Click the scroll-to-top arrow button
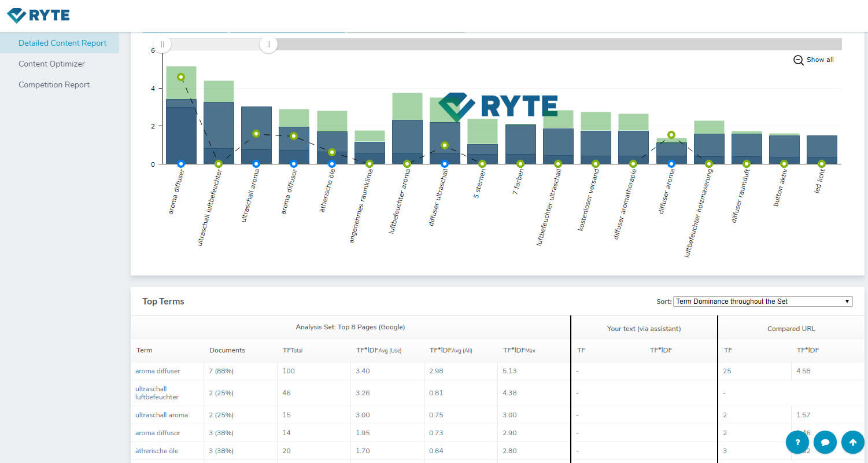This screenshot has width=868, height=463. 853,442
